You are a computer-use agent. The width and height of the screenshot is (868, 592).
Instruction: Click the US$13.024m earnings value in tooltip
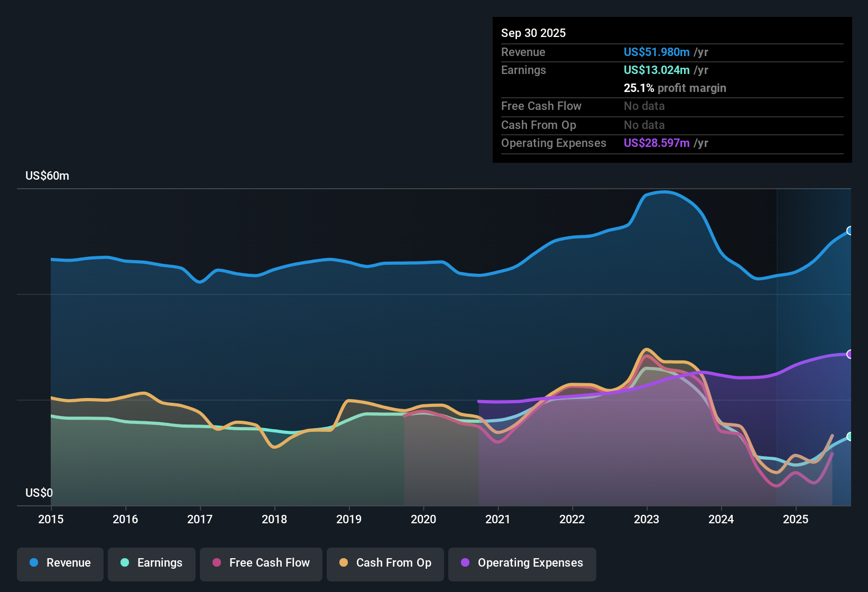(x=657, y=70)
